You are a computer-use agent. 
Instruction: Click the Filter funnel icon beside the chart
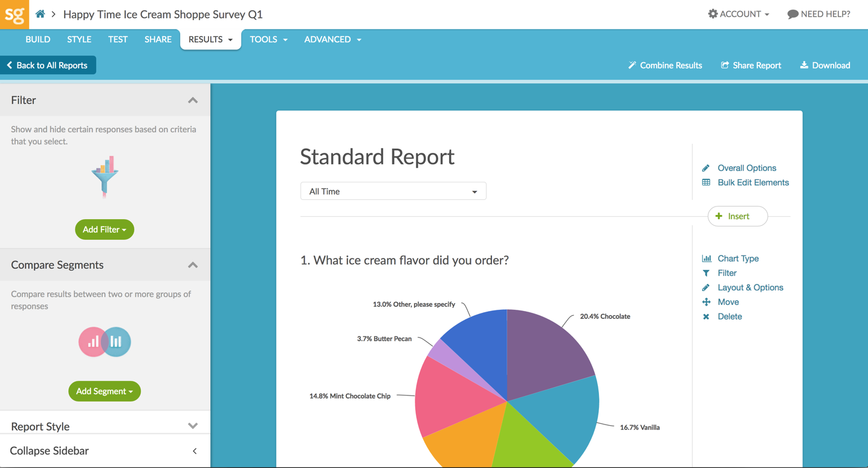[707, 273]
